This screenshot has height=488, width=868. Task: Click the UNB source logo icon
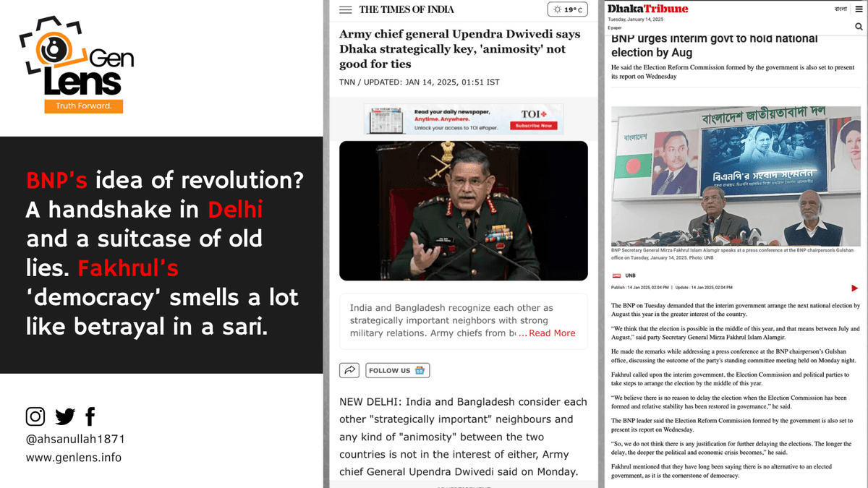click(x=616, y=275)
